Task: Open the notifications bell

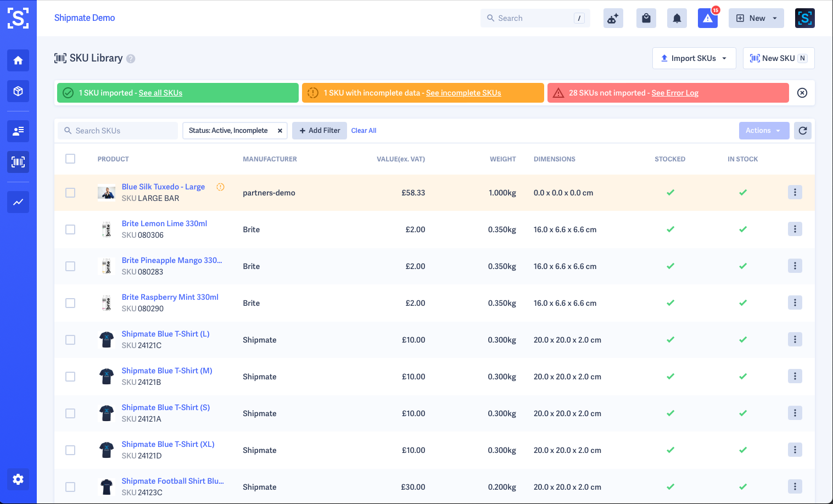Action: (x=677, y=18)
